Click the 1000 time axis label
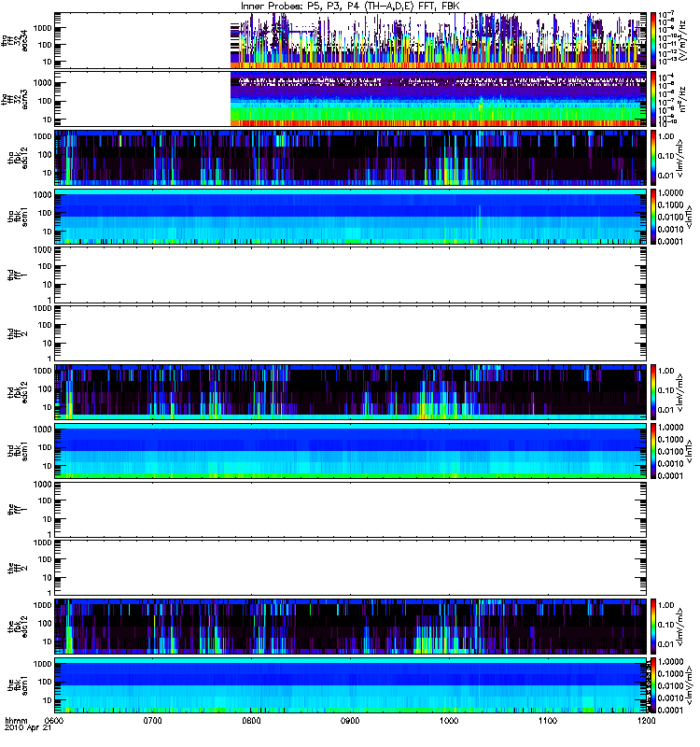 click(x=449, y=721)
